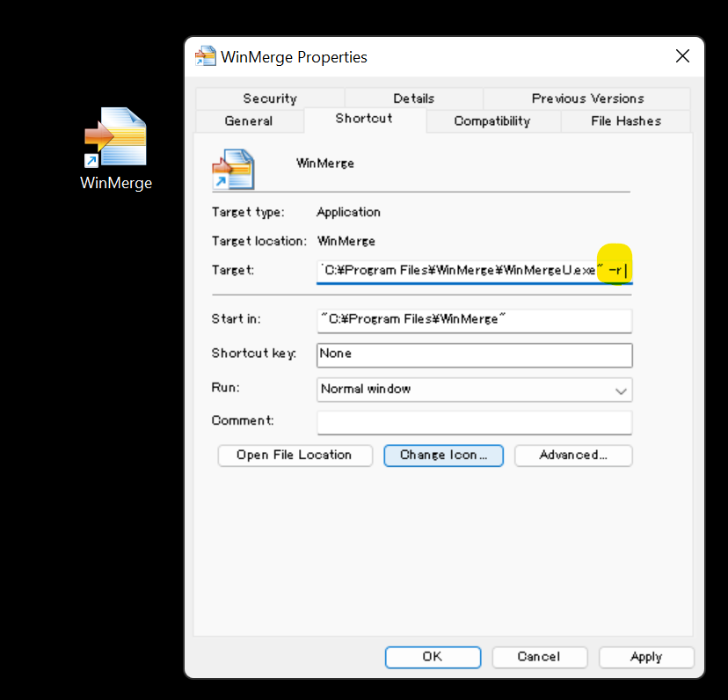Screen dimensions: 728x700
Task: Expand the Run dropdown showing Normal window
Action: point(474,390)
